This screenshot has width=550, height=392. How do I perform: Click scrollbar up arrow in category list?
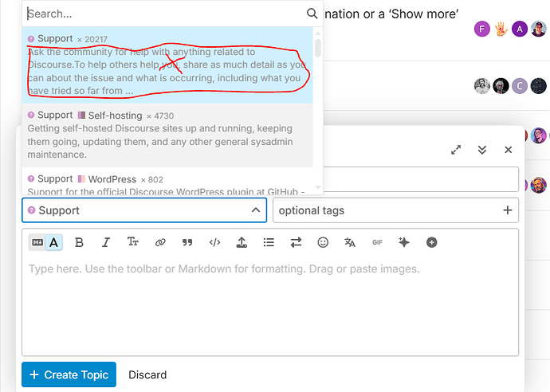[318, 33]
